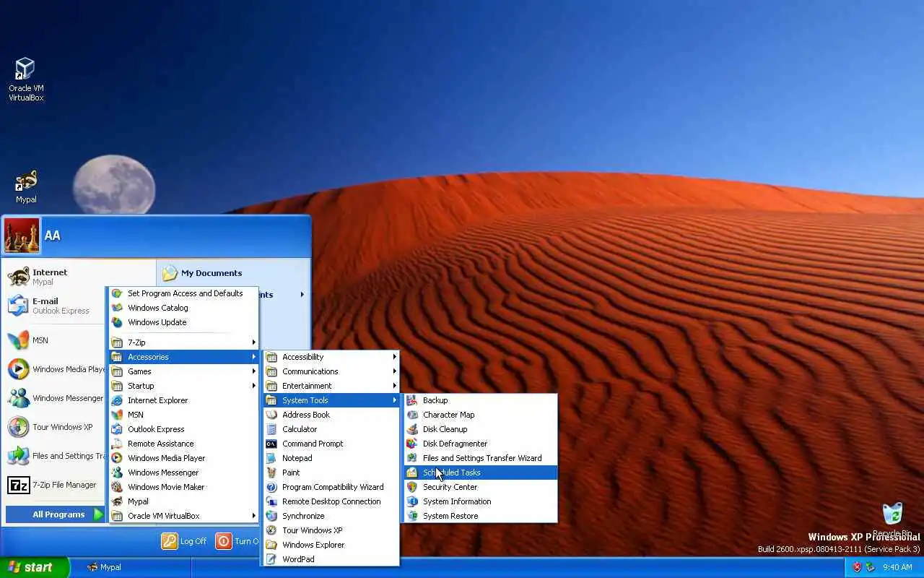Launch Remote Desktop Connection
Viewport: 924px width, 578px height.
[331, 501]
